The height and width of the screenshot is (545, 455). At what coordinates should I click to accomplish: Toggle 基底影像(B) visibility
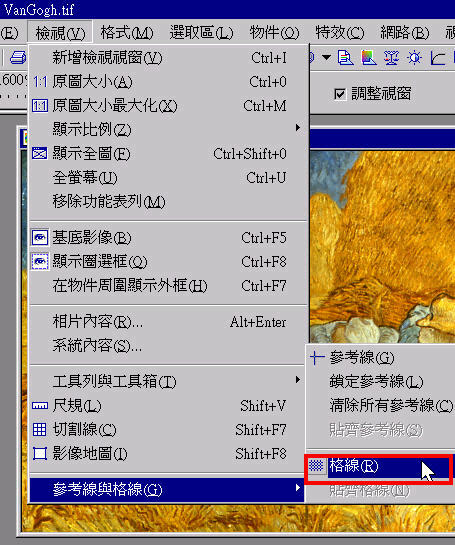point(169,238)
